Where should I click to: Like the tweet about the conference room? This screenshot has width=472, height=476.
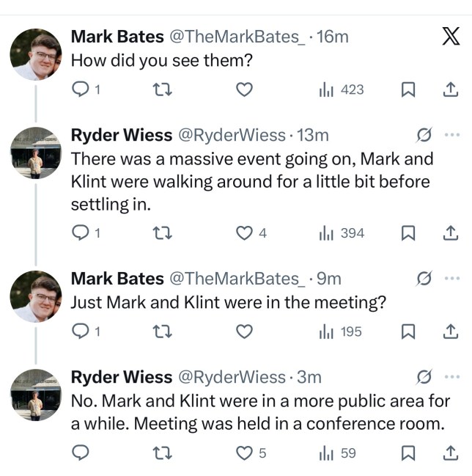point(245,453)
